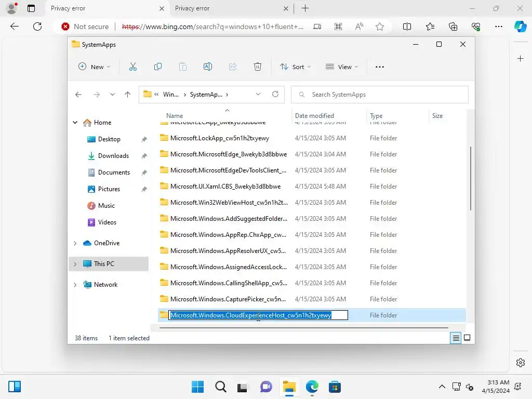The image size is (532, 399).
Task: Go forward in File Explorer navigation
Action: click(x=97, y=95)
